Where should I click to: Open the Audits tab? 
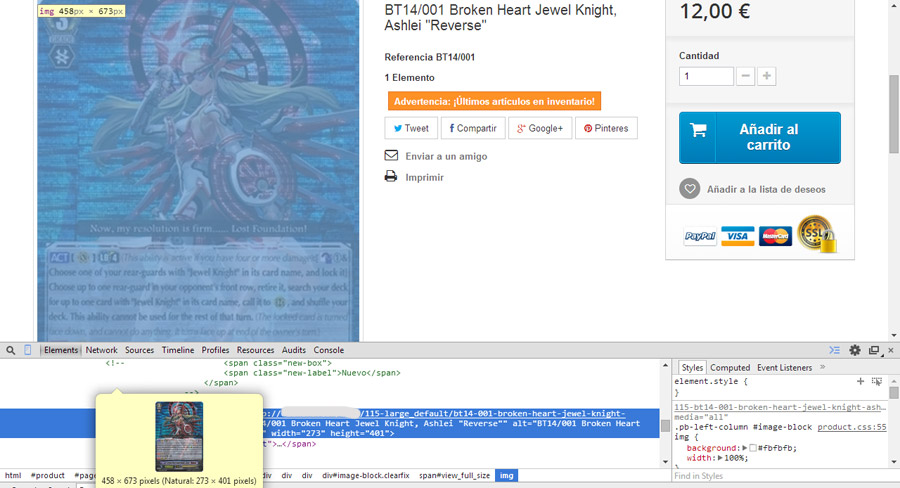pos(294,350)
